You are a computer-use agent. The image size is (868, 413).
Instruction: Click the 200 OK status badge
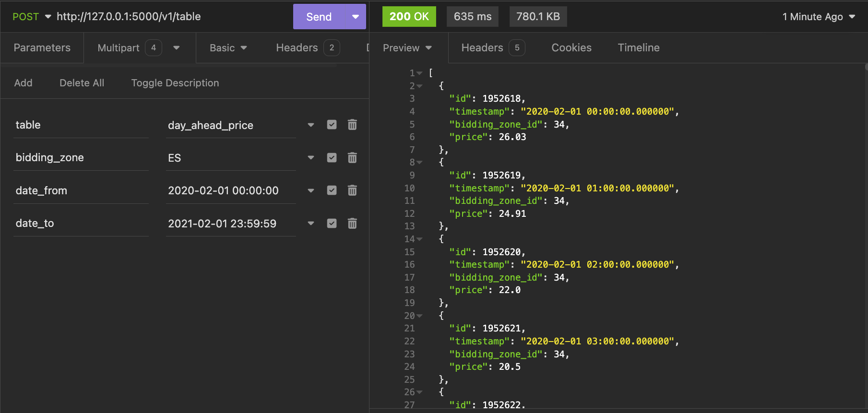click(409, 17)
